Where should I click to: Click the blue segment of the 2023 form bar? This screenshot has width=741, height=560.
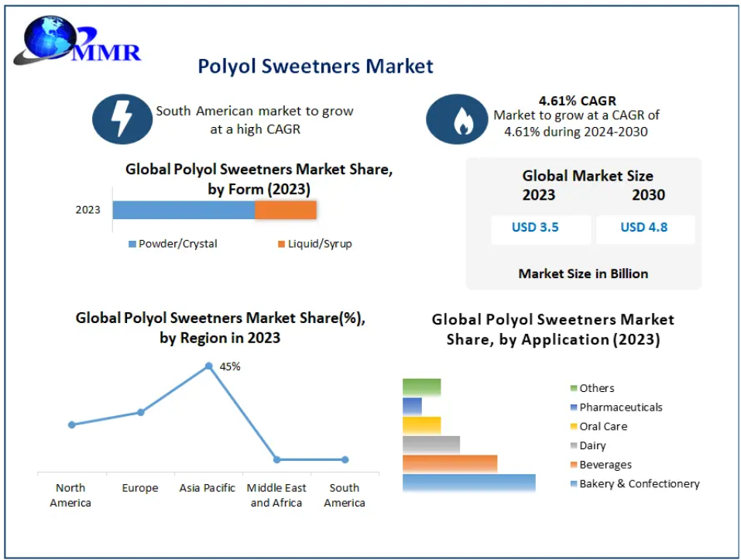click(184, 210)
